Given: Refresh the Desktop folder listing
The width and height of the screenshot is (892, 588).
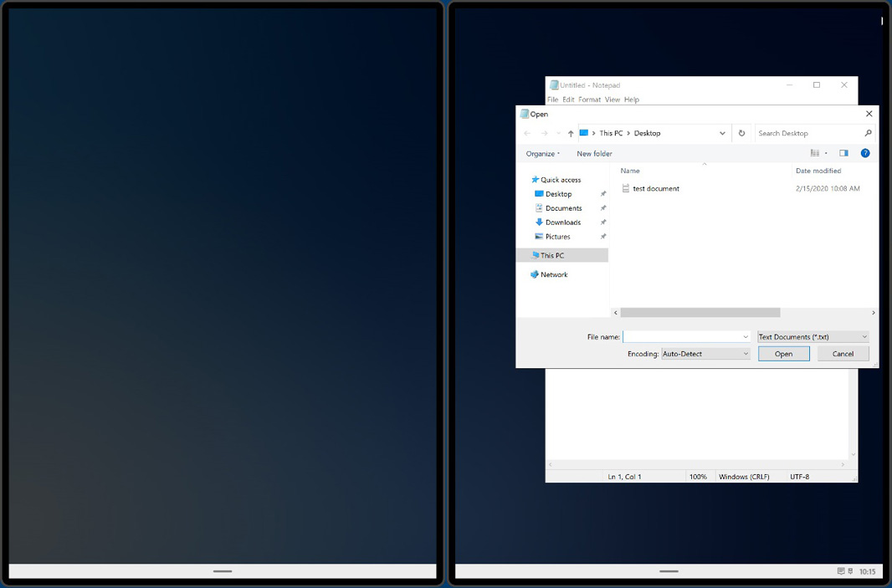Looking at the screenshot, I should tap(741, 133).
